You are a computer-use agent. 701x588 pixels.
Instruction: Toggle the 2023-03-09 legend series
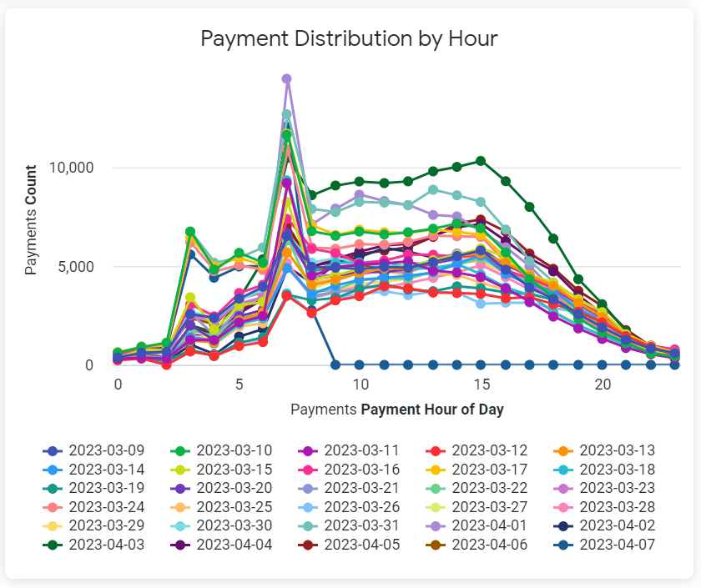(93, 450)
